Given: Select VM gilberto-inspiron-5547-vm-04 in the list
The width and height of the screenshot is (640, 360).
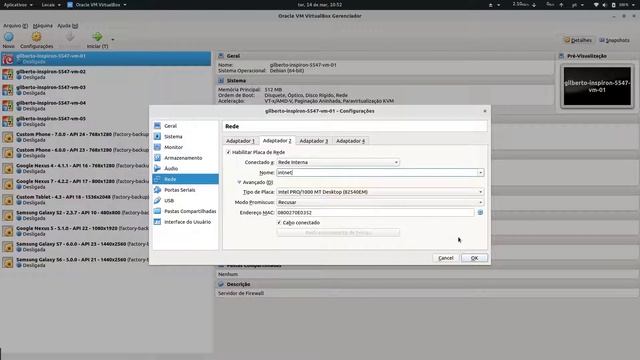Looking at the screenshot, I should tap(106, 106).
